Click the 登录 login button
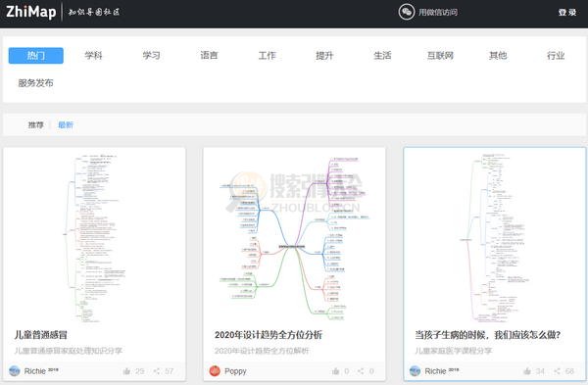 pyautogui.click(x=567, y=13)
